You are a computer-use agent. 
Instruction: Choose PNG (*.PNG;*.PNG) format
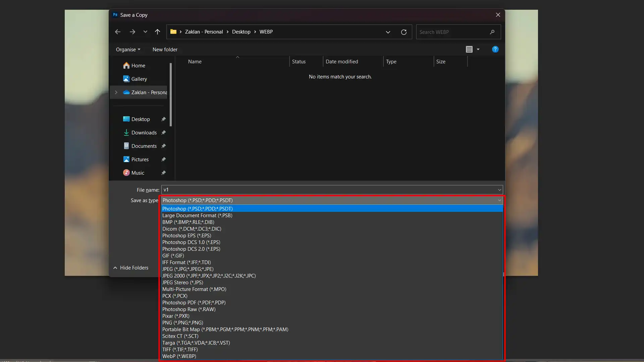[x=332, y=323]
